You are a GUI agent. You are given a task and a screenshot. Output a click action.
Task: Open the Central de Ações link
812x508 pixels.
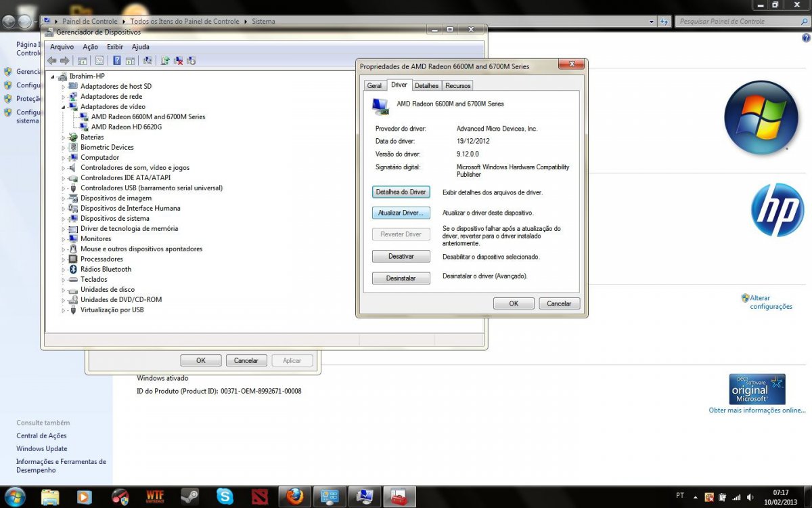[x=41, y=436]
